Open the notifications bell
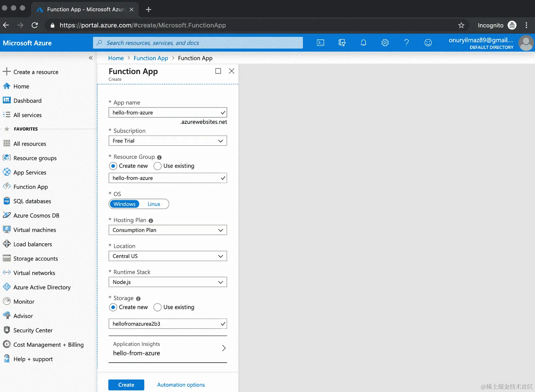 tap(363, 43)
